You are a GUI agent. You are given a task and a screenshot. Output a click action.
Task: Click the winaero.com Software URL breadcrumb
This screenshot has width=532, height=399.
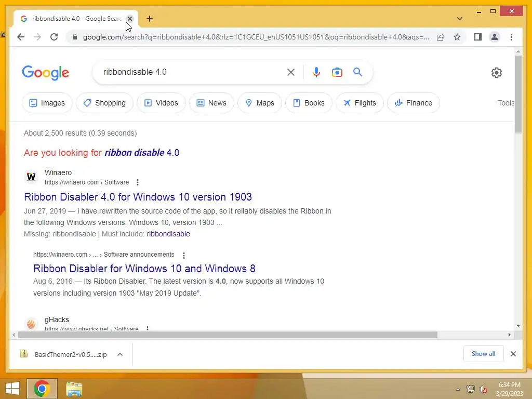(87, 182)
